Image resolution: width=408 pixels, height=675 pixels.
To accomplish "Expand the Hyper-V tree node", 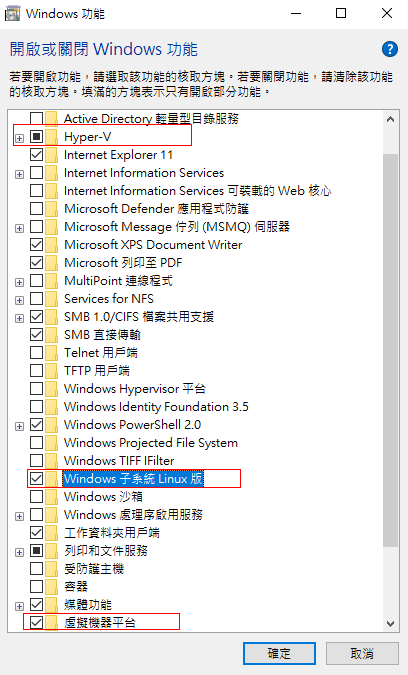I will pos(19,138).
